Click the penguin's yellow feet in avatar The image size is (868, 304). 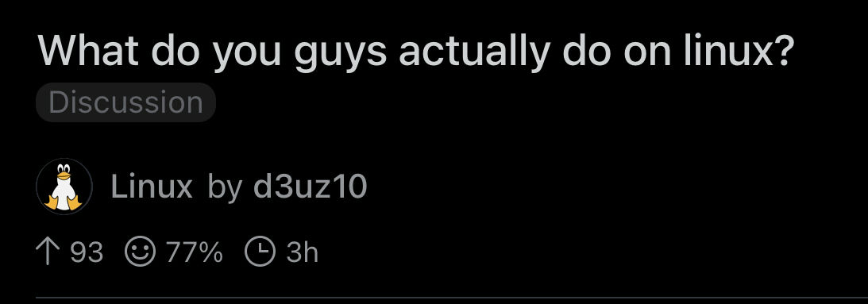tap(64, 202)
